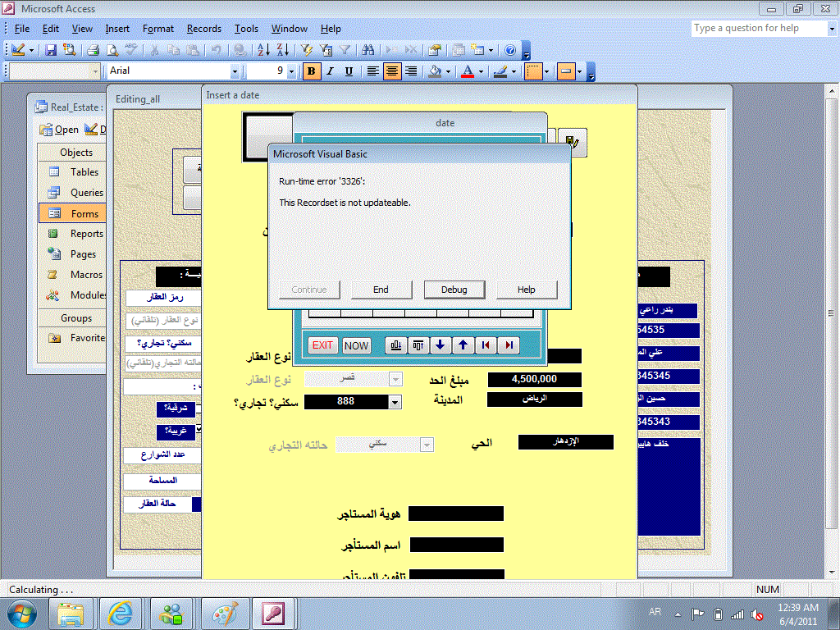Screen dimensions: 840x630
Task: Open Windows Explorer from the taskbar
Action: click(x=71, y=614)
